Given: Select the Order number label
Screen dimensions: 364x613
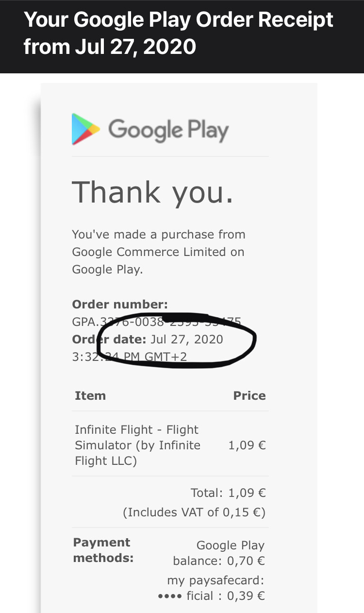Looking at the screenshot, I should click(120, 305).
